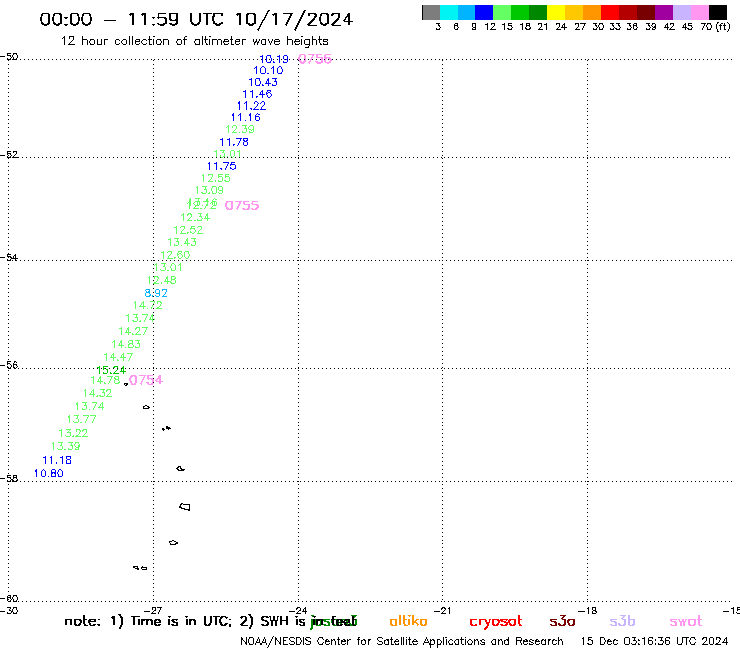Click the wave height value '12.52'

click(x=188, y=230)
